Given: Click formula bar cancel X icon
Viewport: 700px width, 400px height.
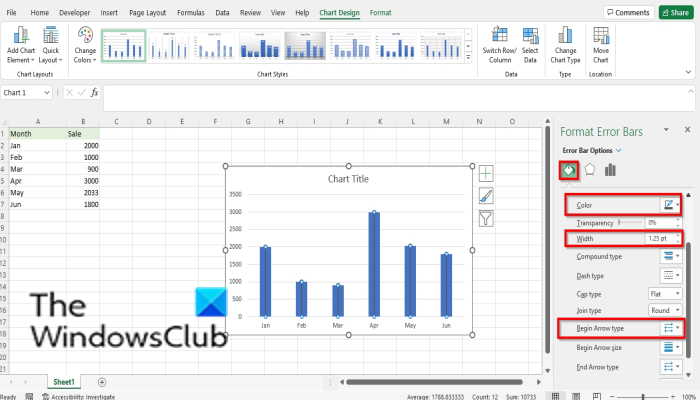Looking at the screenshot, I should [69, 92].
